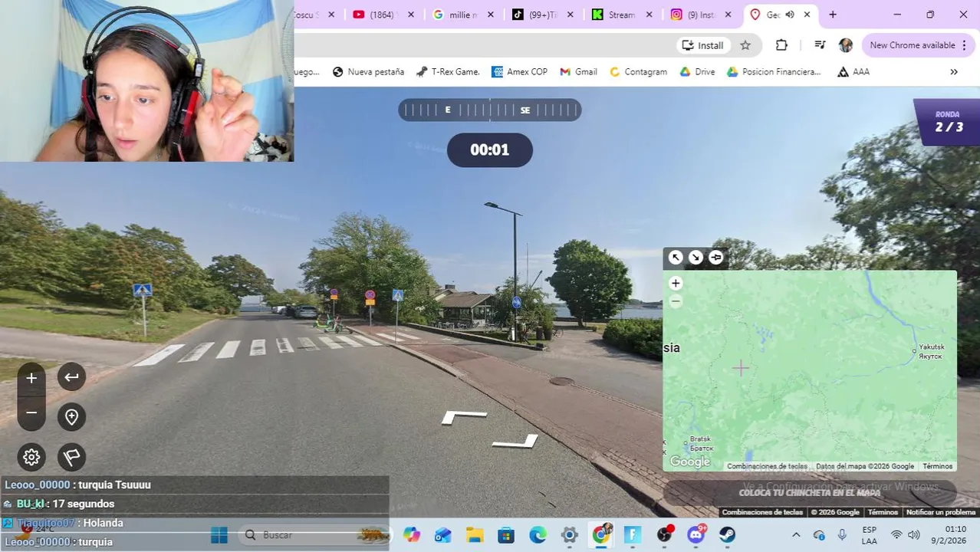Move forward using the lower road arrow
This screenshot has height=552, width=980.
coord(515,441)
